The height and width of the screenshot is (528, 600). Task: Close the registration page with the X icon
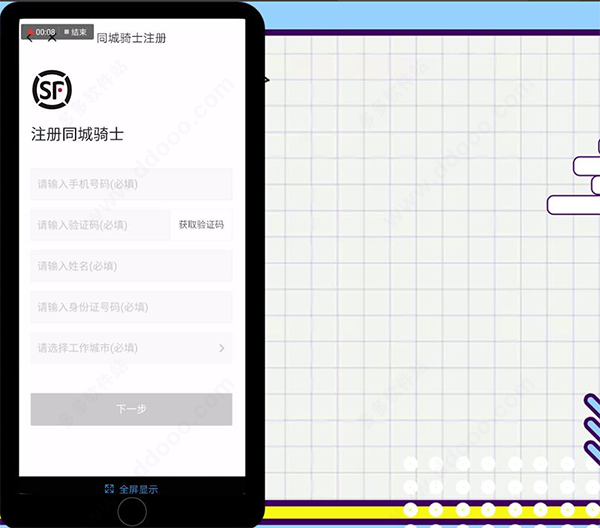pos(52,41)
